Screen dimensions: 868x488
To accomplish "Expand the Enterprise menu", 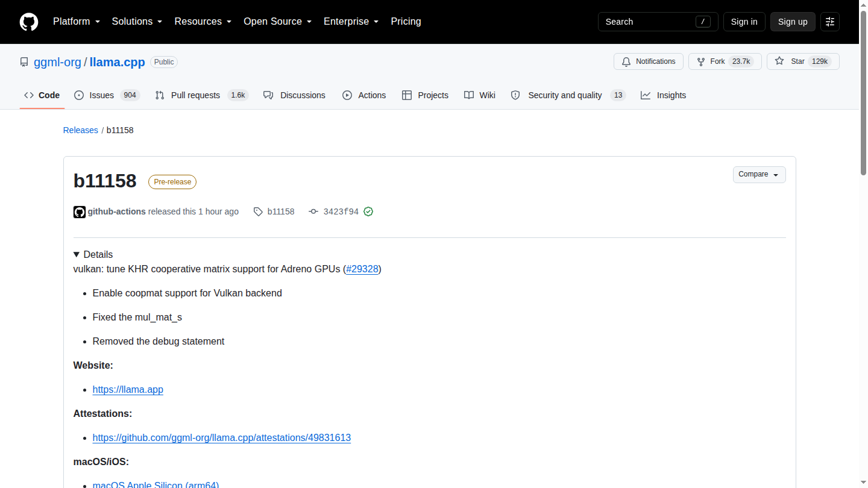I will click(x=351, y=22).
